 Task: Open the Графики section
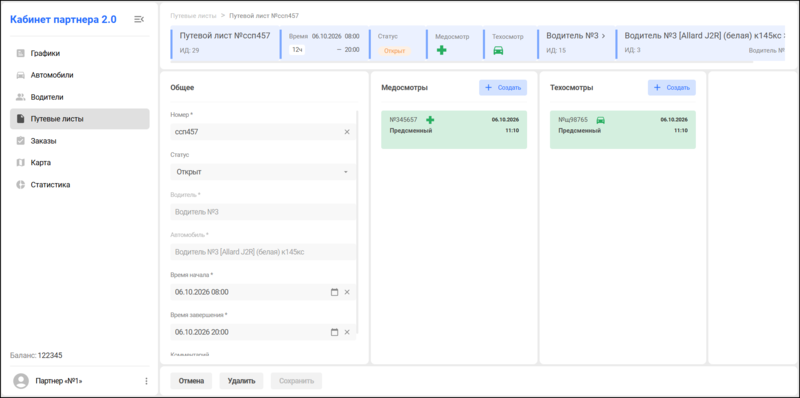[80, 53]
